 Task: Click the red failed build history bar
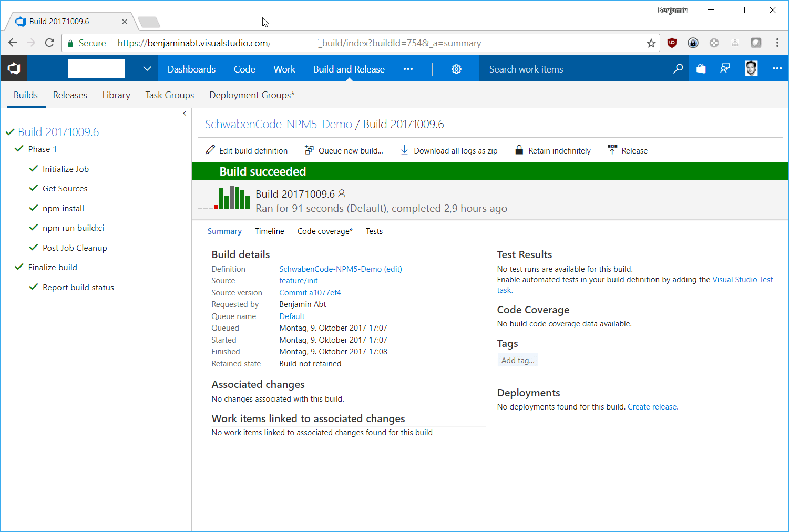[x=216, y=207]
